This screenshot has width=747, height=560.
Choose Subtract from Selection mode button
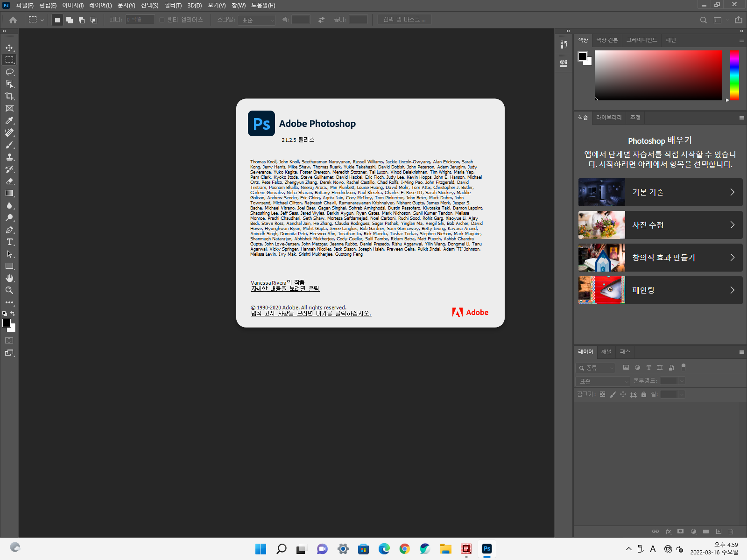(82, 20)
